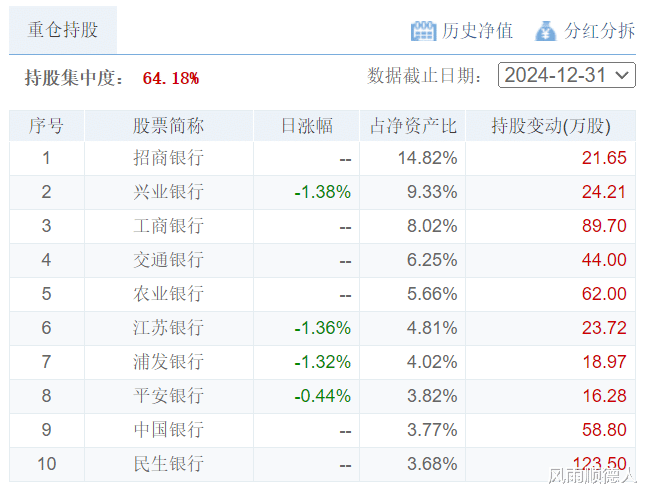The height and width of the screenshot is (497, 647).
Task: Open the 重仓持股 tab
Action: 63,30
